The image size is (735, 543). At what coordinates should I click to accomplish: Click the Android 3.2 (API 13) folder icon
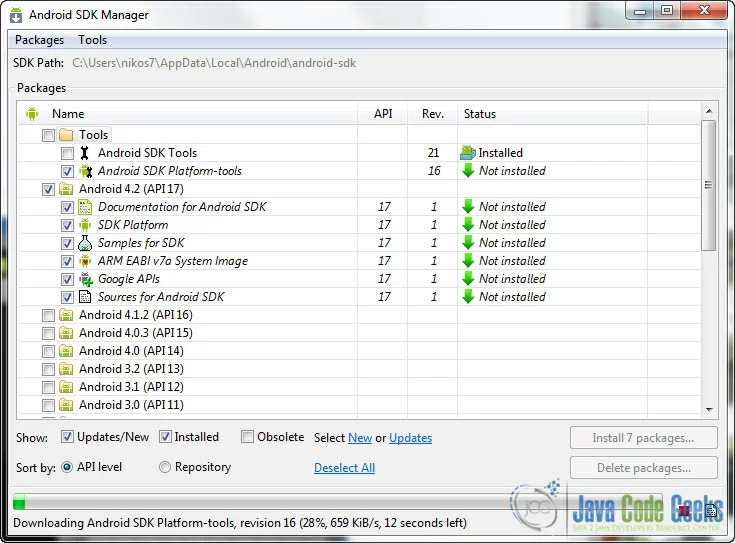[x=66, y=369]
